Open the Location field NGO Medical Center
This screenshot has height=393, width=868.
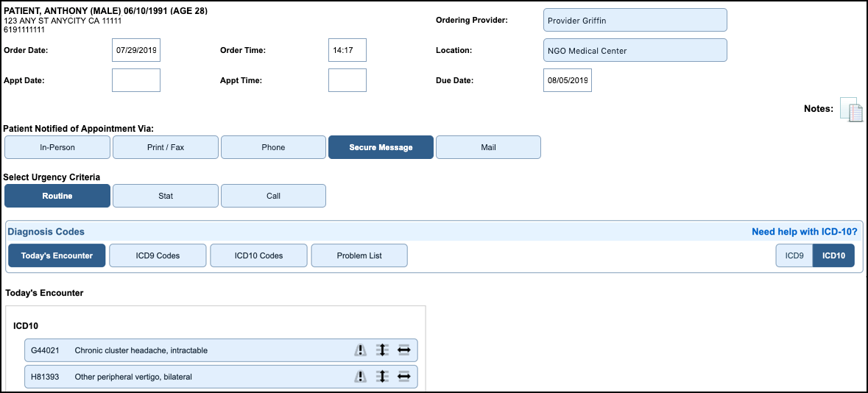pyautogui.click(x=635, y=51)
